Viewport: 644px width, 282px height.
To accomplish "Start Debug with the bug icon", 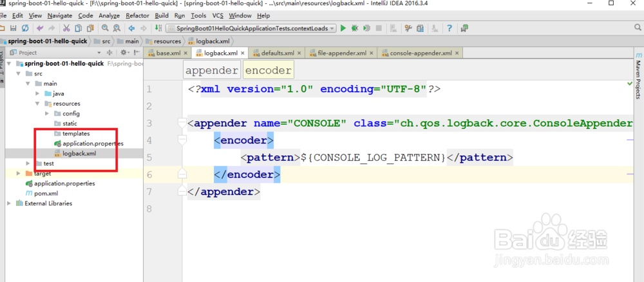I will 355,28.
